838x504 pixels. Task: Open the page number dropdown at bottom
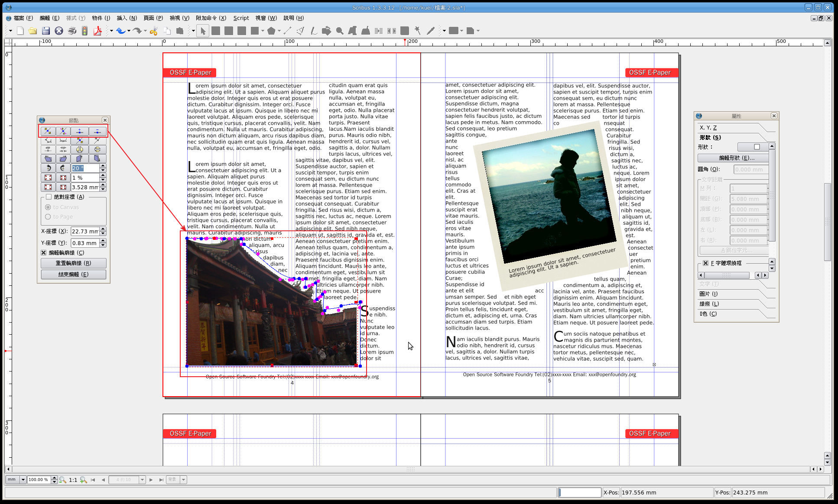[x=142, y=480]
